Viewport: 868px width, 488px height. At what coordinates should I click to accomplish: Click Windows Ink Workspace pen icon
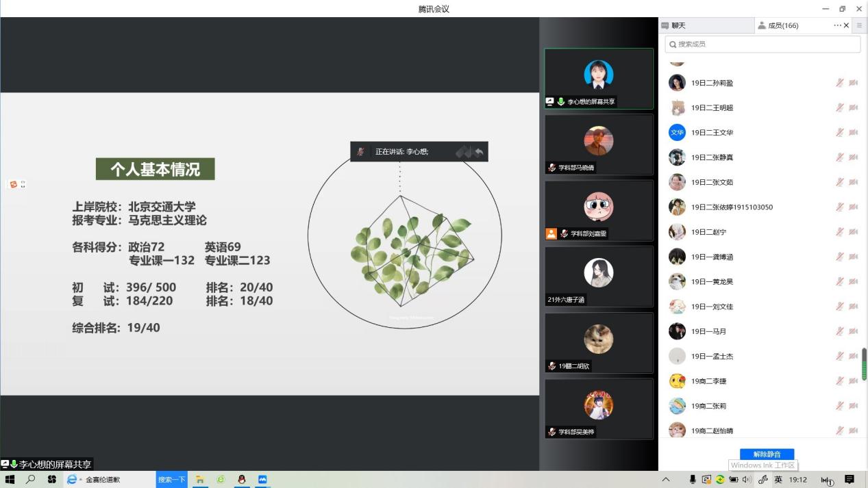[x=762, y=480]
